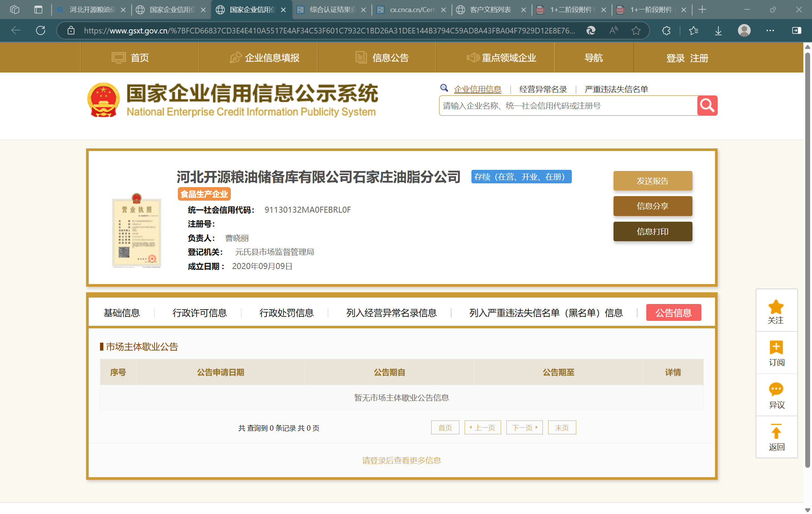Click the red search magnifier button
The image size is (812, 514).
click(707, 106)
